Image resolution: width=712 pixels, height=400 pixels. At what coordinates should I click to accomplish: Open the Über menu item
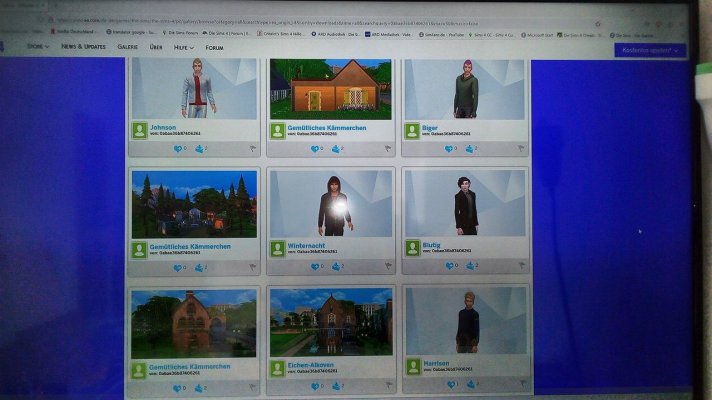coord(156,47)
